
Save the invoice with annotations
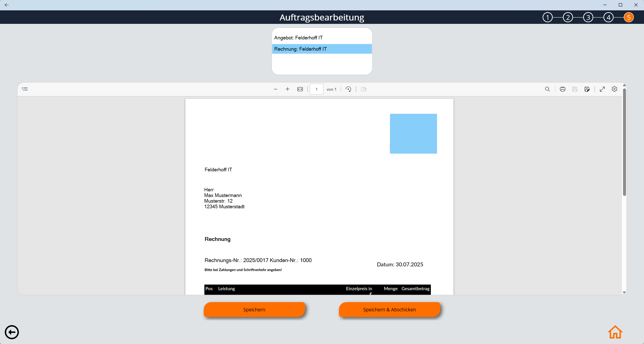[x=587, y=89]
